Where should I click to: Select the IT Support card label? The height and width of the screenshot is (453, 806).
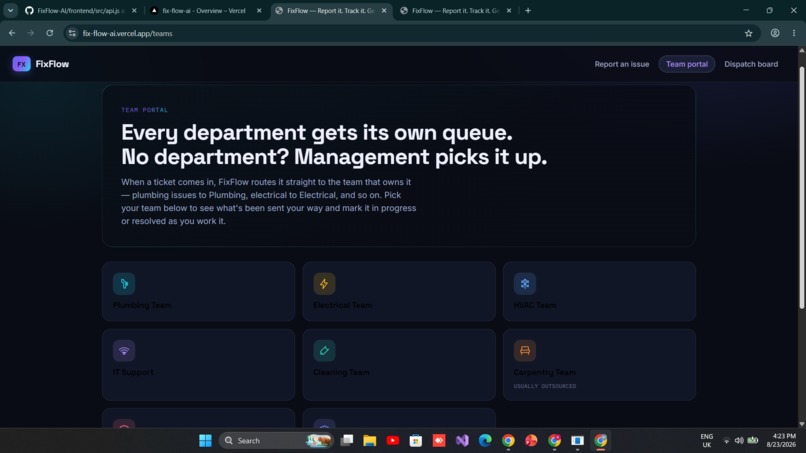[x=133, y=372]
